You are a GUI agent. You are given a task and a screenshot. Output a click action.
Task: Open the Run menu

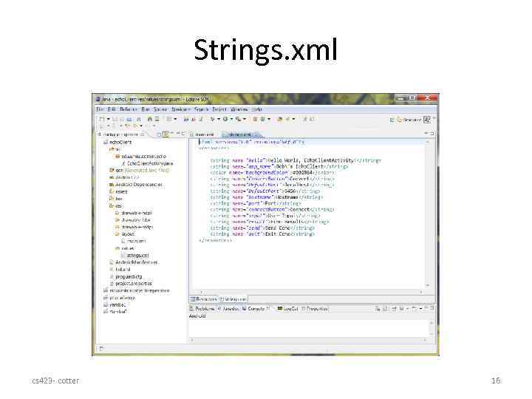coord(146,109)
